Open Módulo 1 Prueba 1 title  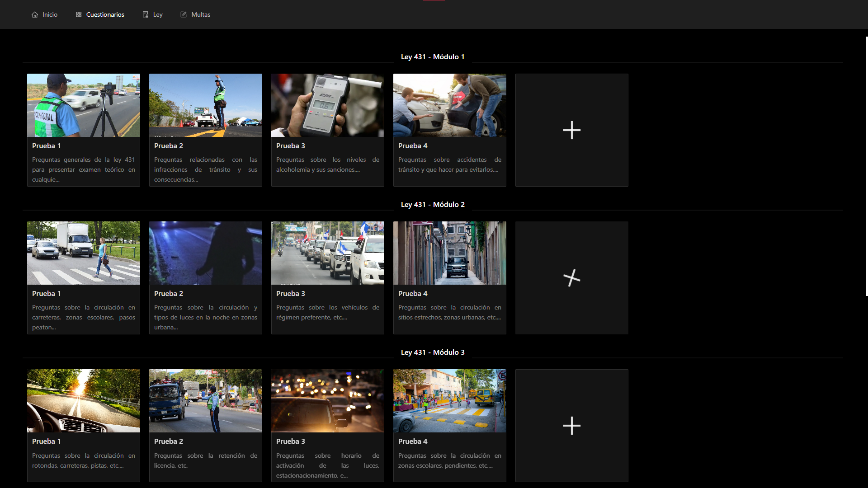coord(46,145)
